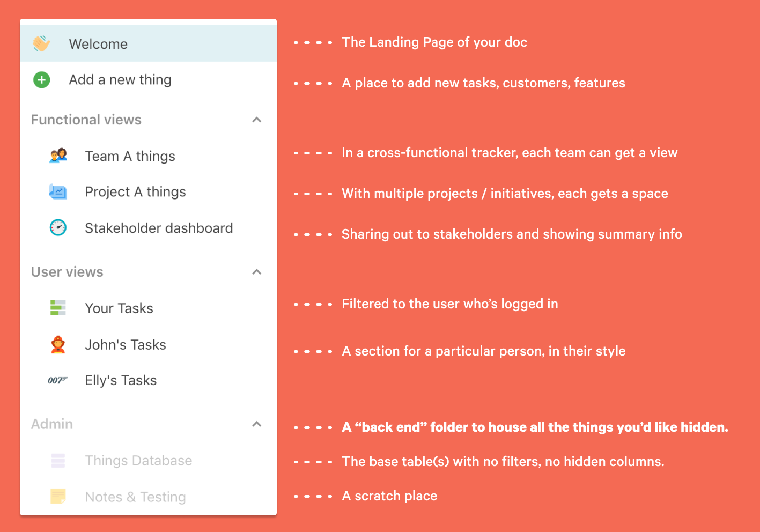Open the Things Database page
The image size is (760, 532).
click(138, 461)
